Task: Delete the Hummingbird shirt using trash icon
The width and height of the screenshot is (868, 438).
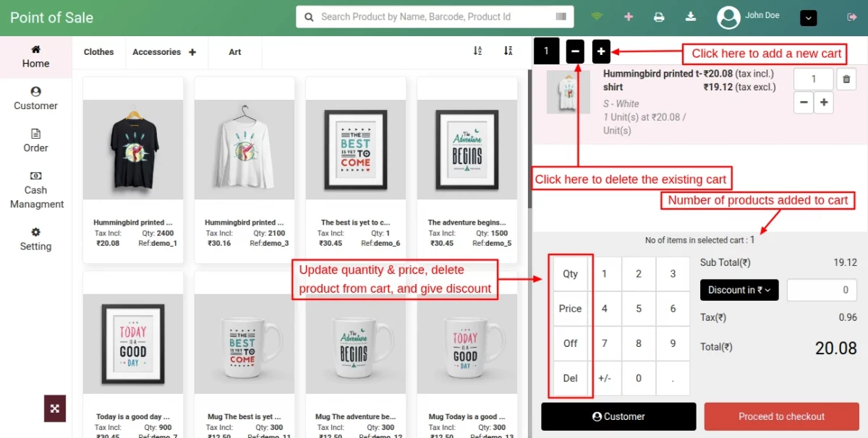Action: (x=846, y=79)
